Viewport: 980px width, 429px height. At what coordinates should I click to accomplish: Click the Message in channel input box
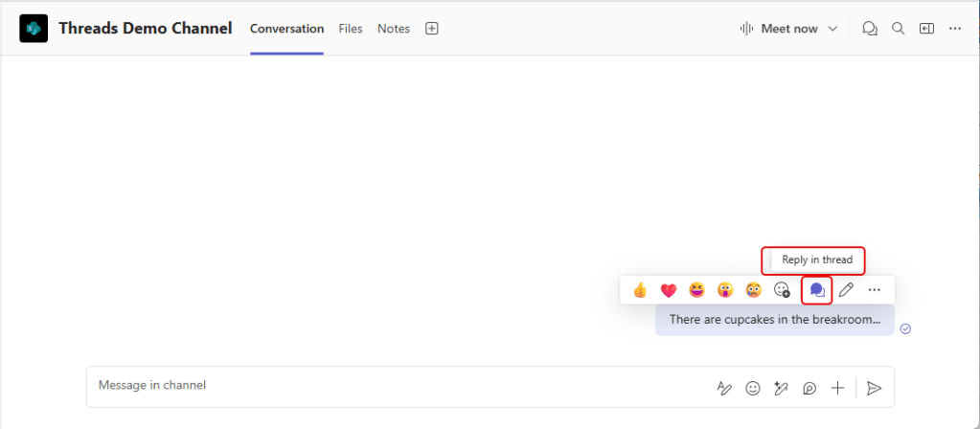pyautogui.click(x=383, y=386)
